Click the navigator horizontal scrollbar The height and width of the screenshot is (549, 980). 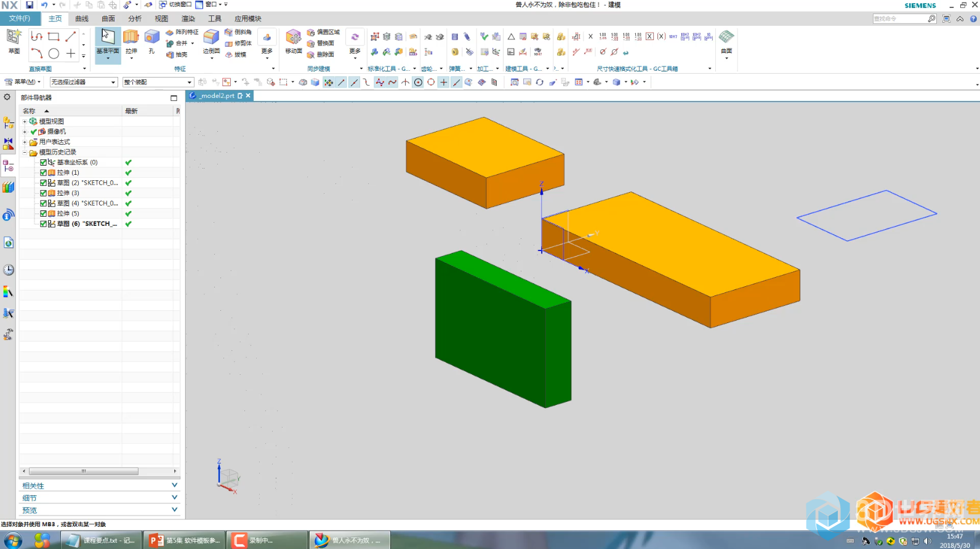pos(84,471)
